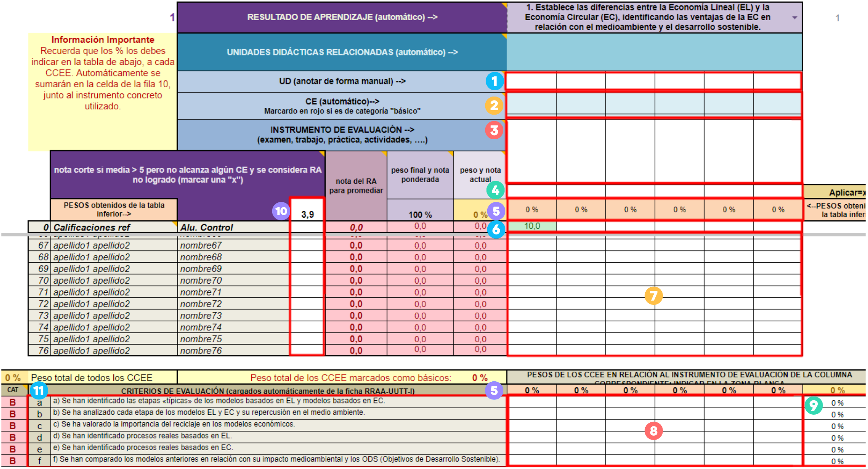The height and width of the screenshot is (469, 868).
Task: Click the surname cell in row 70
Action: tap(114, 280)
